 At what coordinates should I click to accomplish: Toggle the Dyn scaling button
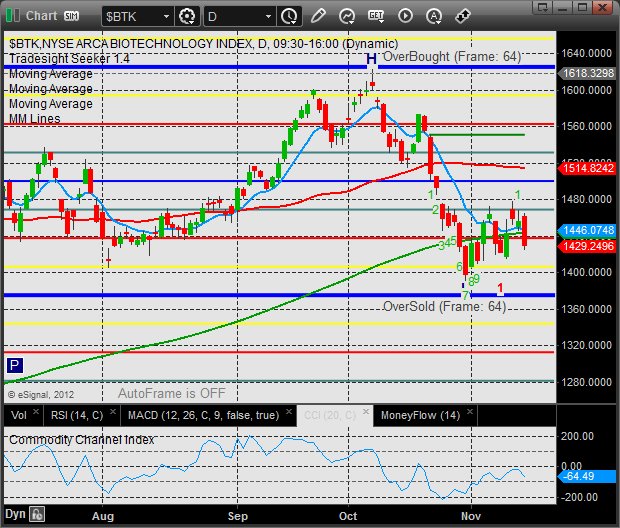click(x=15, y=514)
